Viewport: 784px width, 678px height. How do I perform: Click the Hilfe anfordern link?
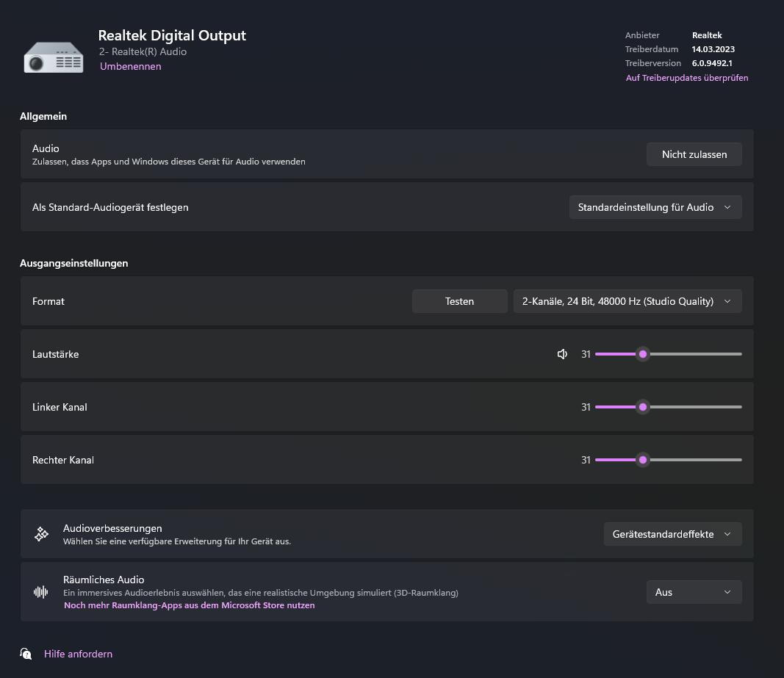pos(79,654)
